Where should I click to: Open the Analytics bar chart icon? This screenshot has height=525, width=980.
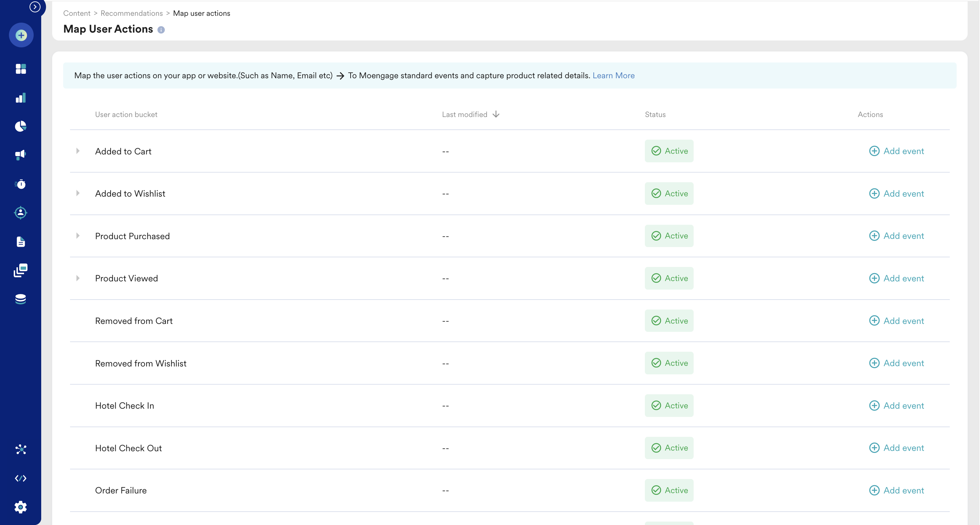21,98
